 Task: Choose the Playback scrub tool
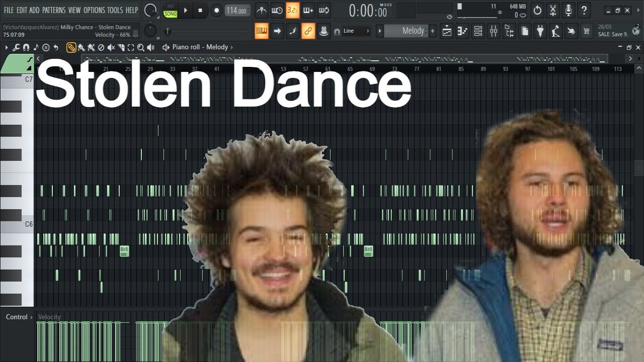[150, 47]
